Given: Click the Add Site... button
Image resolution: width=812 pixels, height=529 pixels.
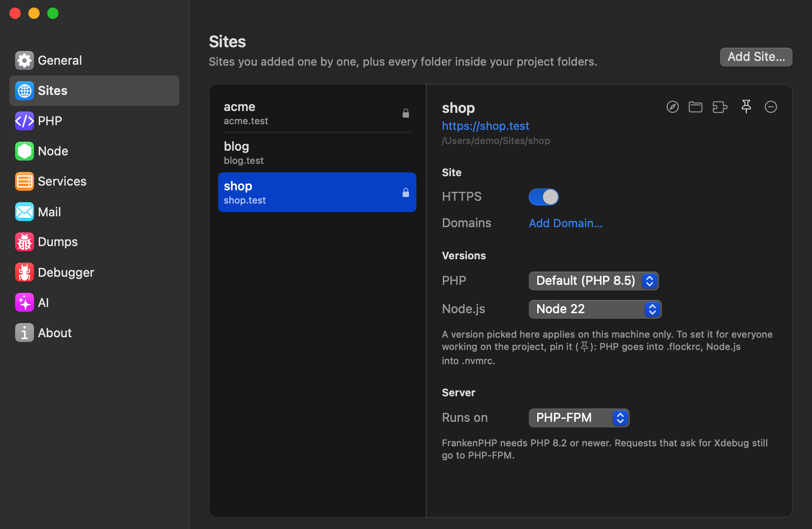Looking at the screenshot, I should tap(756, 57).
